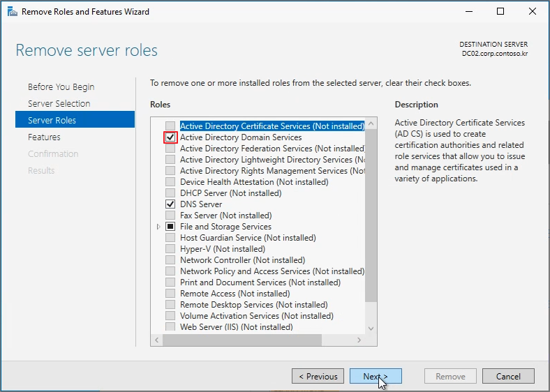550x392 pixels.
Task: Click Remote Desktop Services checkbox
Action: [x=170, y=305]
